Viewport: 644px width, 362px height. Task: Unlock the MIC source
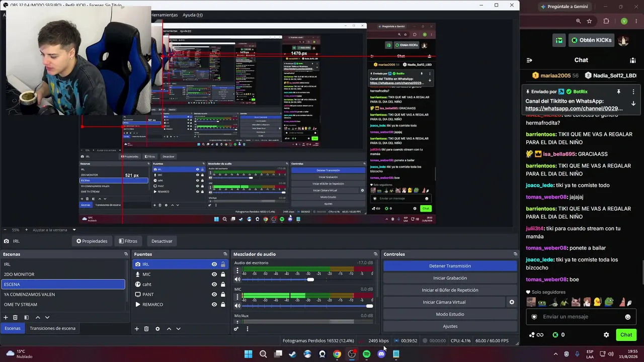(x=223, y=275)
